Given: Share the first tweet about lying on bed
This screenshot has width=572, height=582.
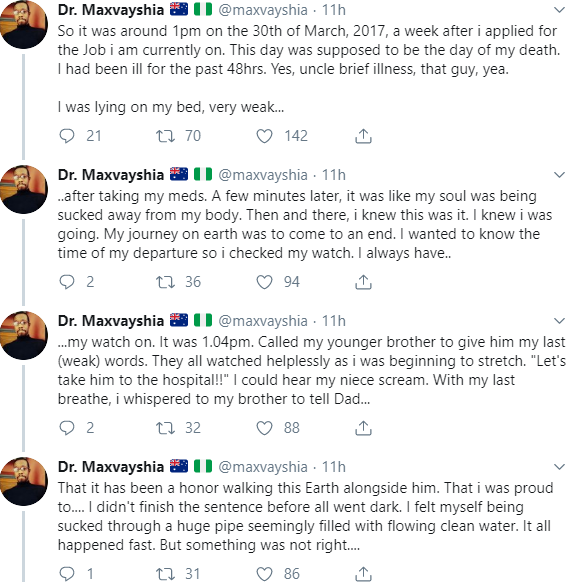Looking at the screenshot, I should click(x=363, y=136).
